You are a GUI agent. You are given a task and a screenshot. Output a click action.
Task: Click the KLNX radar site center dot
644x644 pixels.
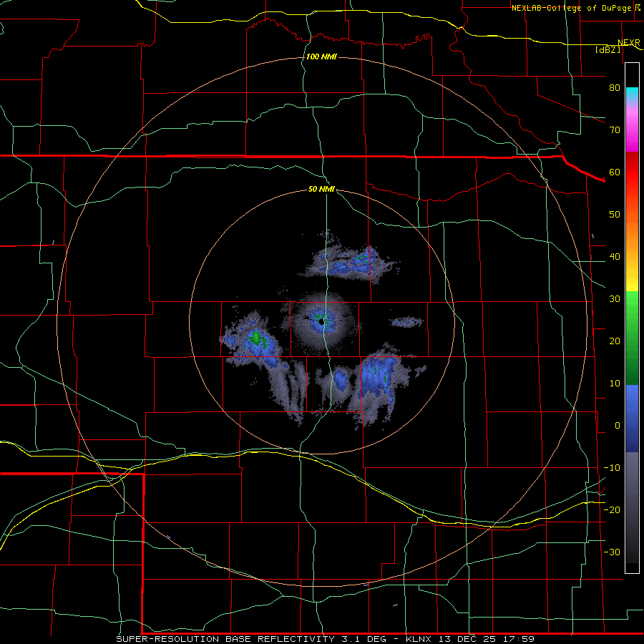321,321
